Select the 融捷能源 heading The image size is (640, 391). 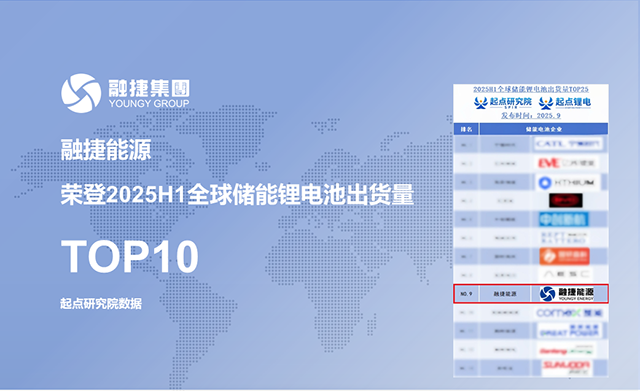click(x=106, y=150)
